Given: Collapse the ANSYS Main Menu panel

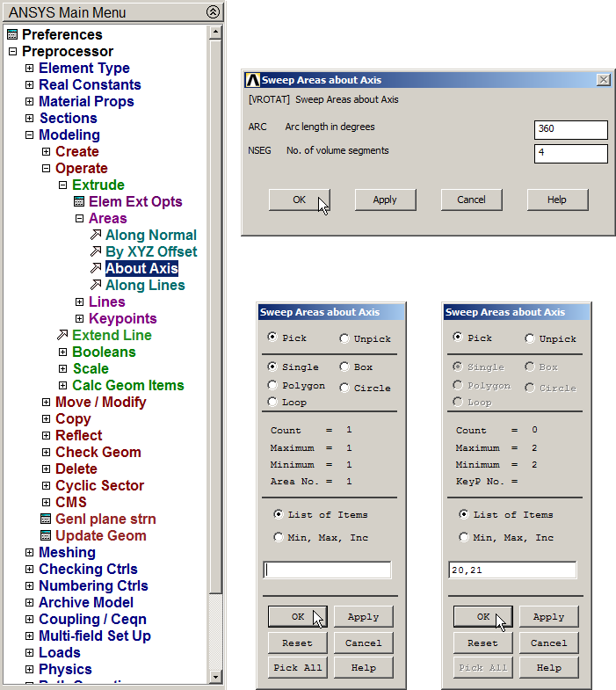Looking at the screenshot, I should (x=212, y=12).
